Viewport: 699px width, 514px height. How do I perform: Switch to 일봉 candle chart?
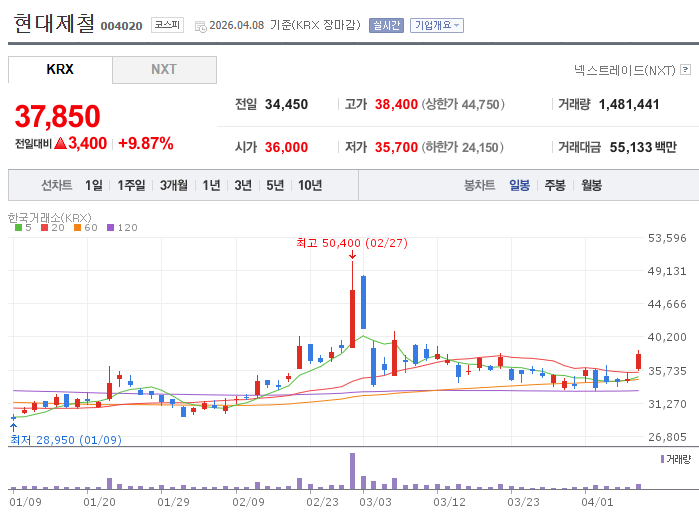[519, 185]
